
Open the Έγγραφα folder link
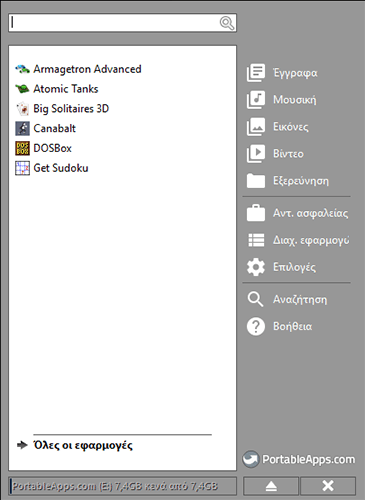[295, 73]
